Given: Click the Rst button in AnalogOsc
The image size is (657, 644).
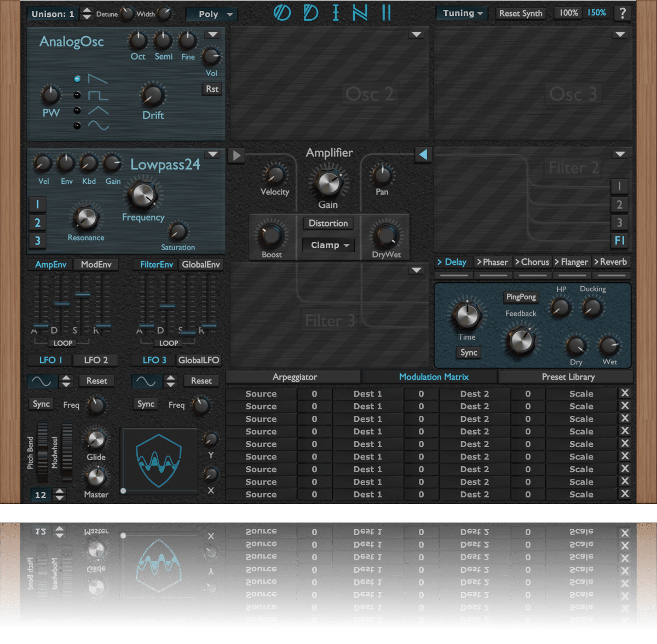Looking at the screenshot, I should pos(212,89).
